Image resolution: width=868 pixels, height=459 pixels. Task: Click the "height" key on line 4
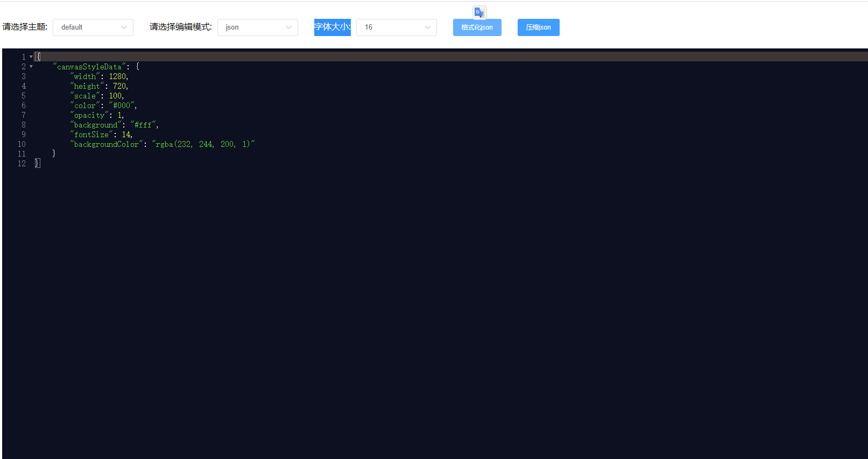pyautogui.click(x=87, y=86)
